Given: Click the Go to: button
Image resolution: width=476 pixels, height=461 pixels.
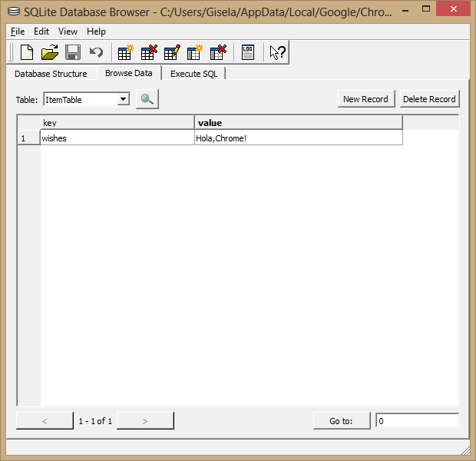Looking at the screenshot, I should tap(342, 421).
